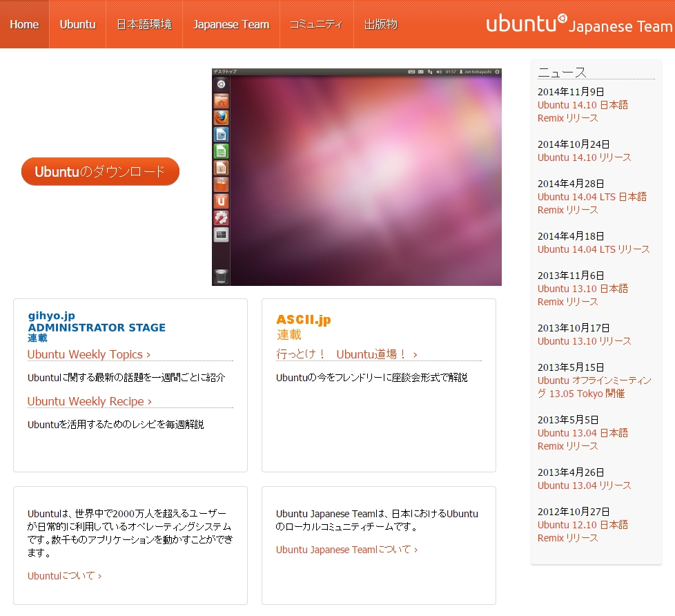Open the 2013年4月26日 Ubuntu 13.04 リリース link
The image size is (675, 616).
[584, 485]
